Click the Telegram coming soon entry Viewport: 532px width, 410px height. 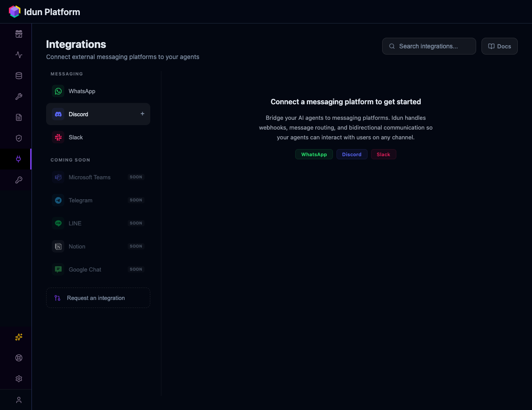coord(81,200)
